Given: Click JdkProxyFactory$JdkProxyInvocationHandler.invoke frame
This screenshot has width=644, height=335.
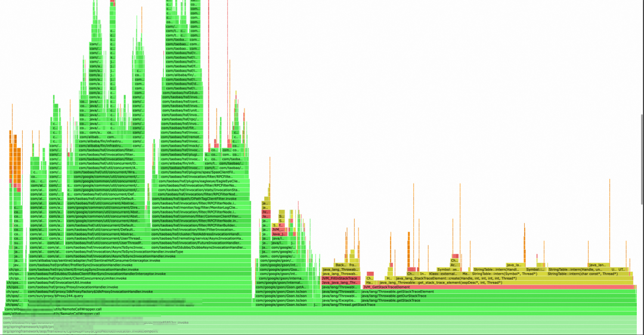Looking at the screenshot, I should point(139,291).
